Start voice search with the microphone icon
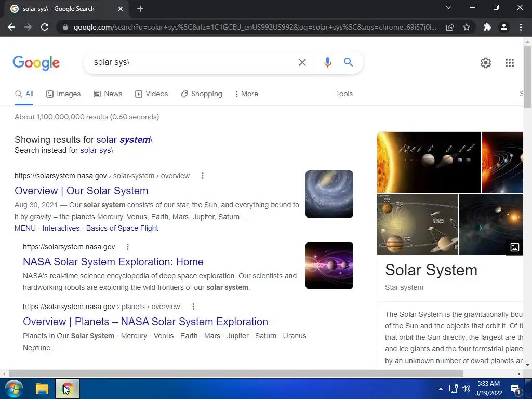Image resolution: width=532 pixels, height=399 pixels. [327, 62]
